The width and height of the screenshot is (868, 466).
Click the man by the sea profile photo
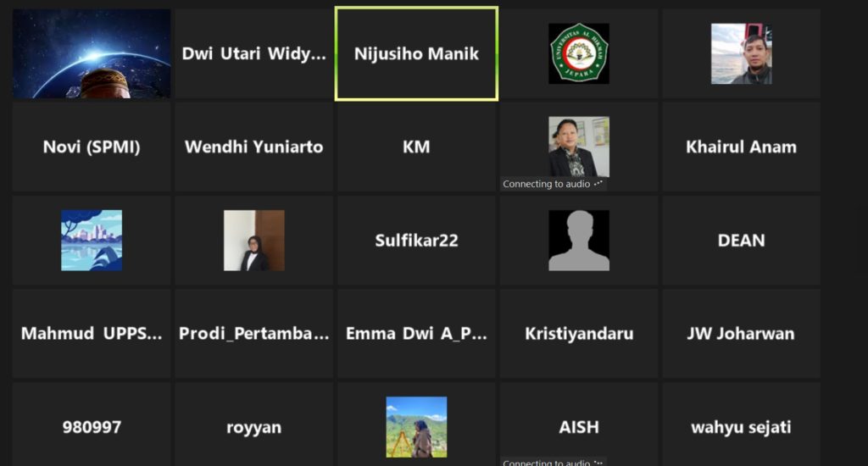point(741,53)
